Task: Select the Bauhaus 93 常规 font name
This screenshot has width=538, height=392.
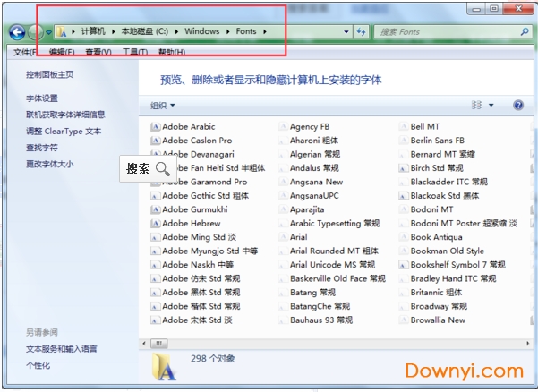Action: click(x=321, y=320)
